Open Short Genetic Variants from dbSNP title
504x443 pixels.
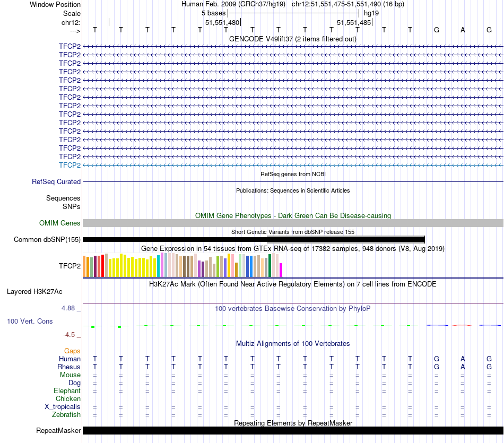293,232
